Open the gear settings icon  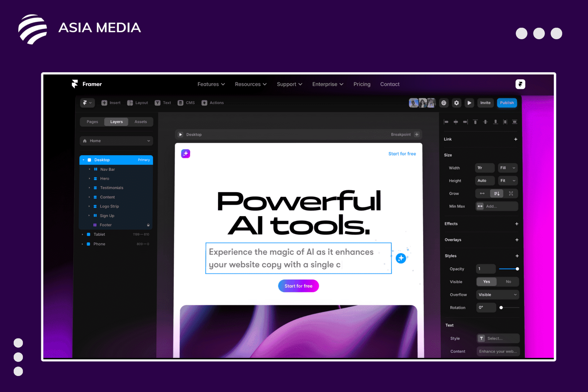[456, 103]
